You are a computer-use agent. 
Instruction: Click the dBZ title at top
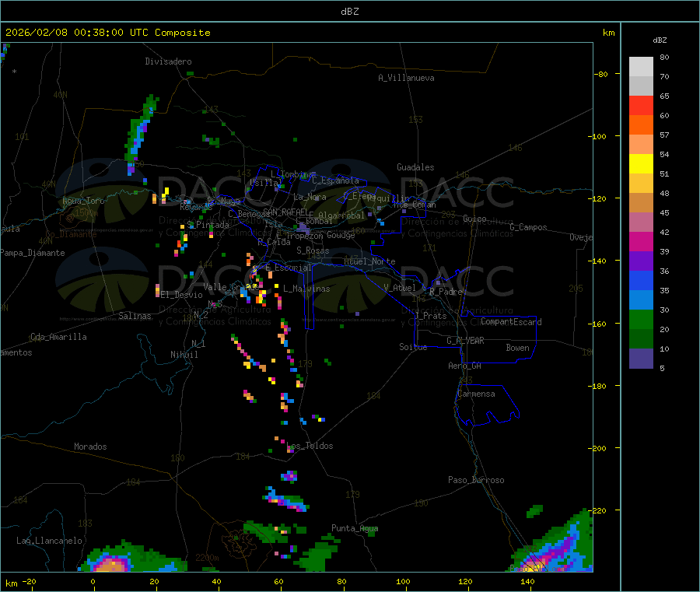(349, 12)
